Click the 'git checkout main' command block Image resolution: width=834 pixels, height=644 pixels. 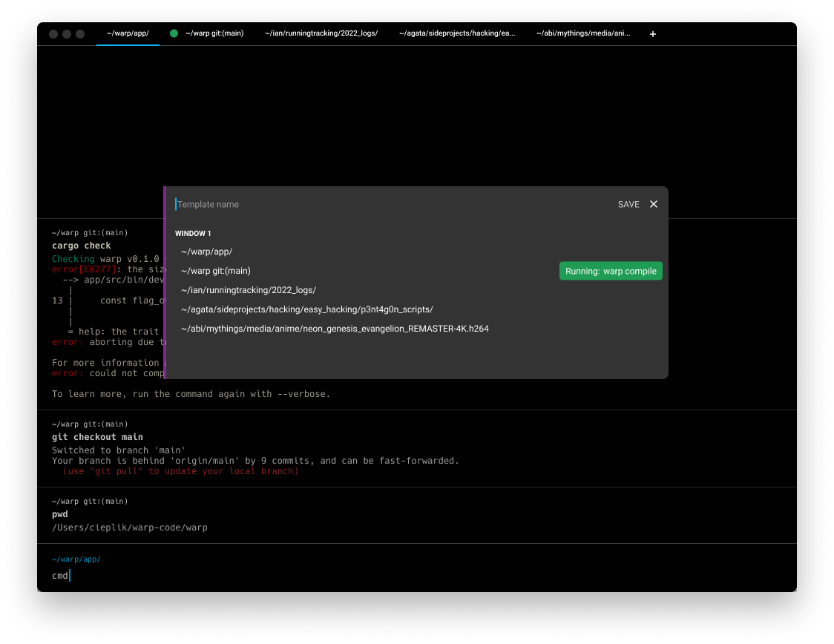point(97,437)
